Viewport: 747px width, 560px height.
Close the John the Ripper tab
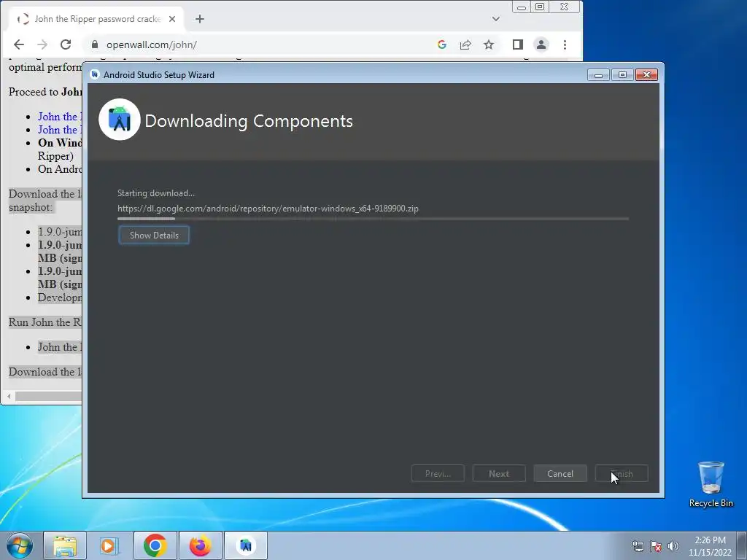pyautogui.click(x=172, y=19)
